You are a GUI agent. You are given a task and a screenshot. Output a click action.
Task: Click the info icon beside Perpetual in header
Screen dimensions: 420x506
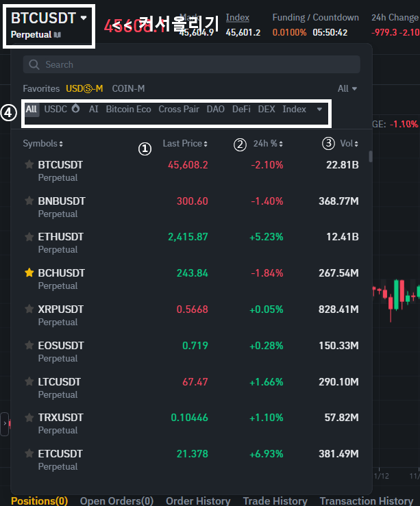58,34
